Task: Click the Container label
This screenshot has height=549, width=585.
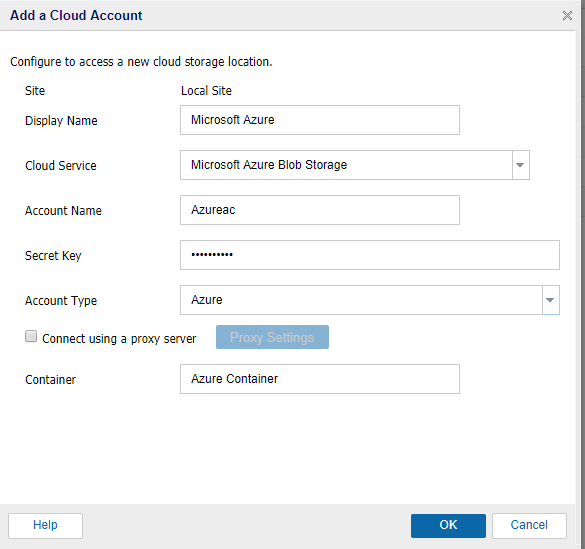Action: [50, 380]
